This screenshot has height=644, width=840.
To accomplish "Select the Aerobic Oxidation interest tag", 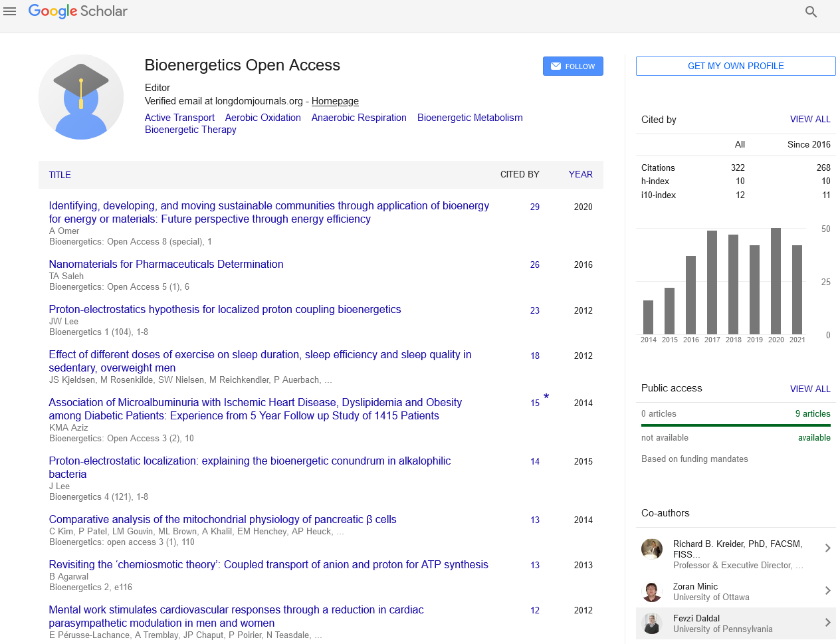I will (x=263, y=118).
